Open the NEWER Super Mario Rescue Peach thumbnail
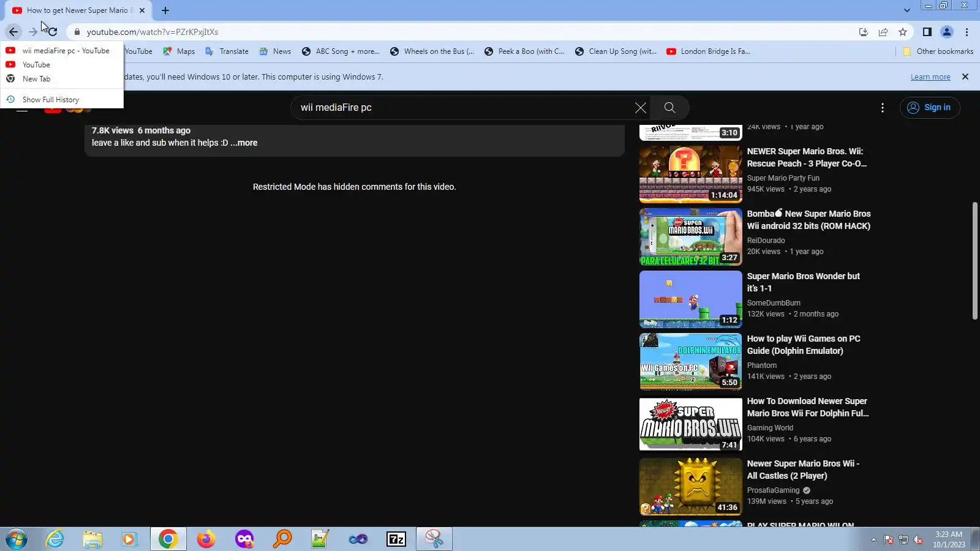 pyautogui.click(x=691, y=174)
